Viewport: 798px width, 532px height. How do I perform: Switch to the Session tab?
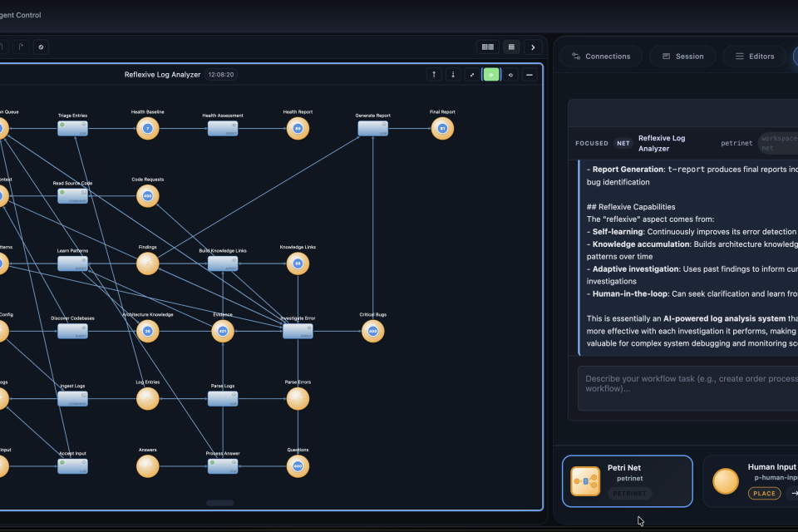pos(682,57)
